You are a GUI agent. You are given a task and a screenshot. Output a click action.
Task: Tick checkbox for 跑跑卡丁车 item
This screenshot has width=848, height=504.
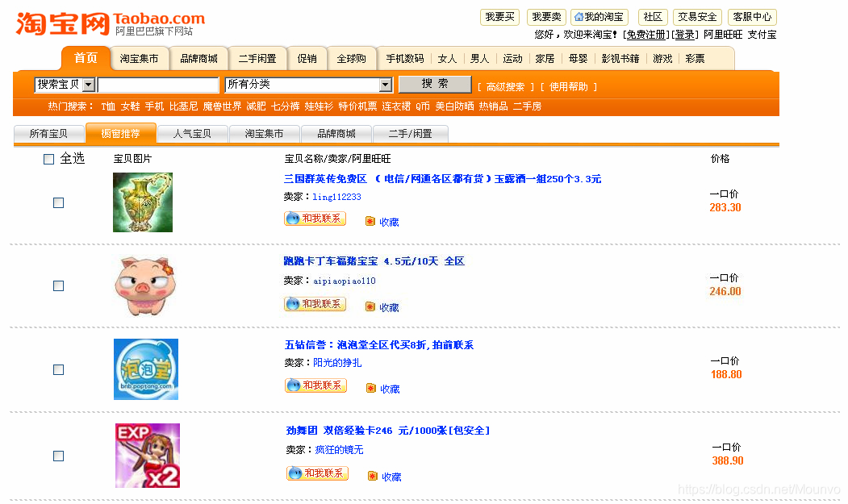point(58,286)
